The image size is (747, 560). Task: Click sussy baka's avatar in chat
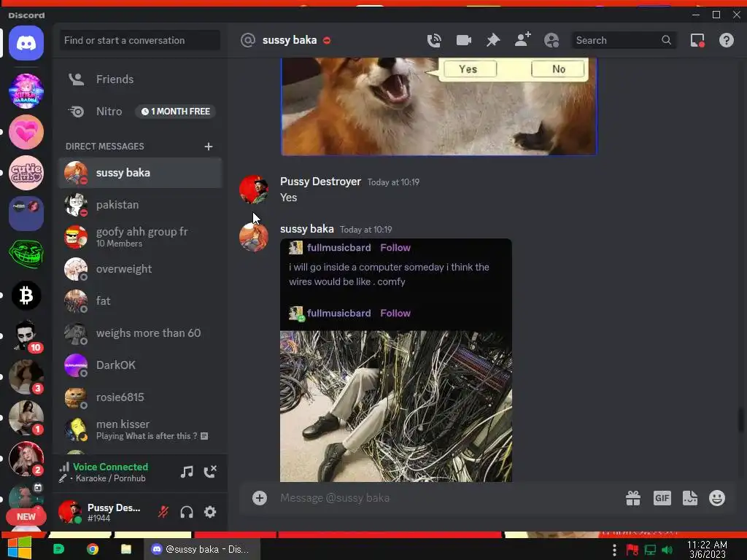[253, 237]
